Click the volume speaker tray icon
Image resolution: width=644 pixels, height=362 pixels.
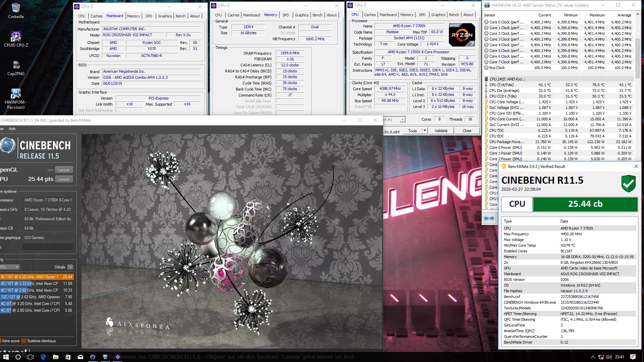click(x=609, y=357)
